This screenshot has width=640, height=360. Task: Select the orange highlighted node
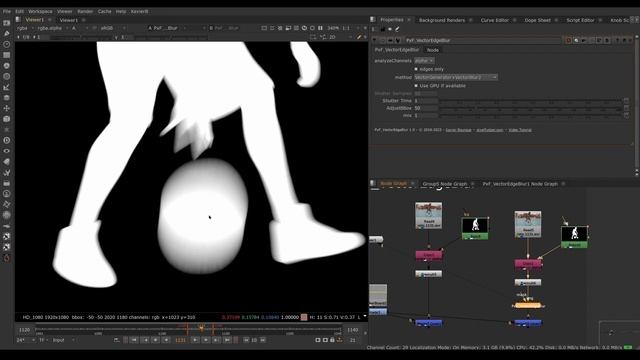[x=528, y=305]
